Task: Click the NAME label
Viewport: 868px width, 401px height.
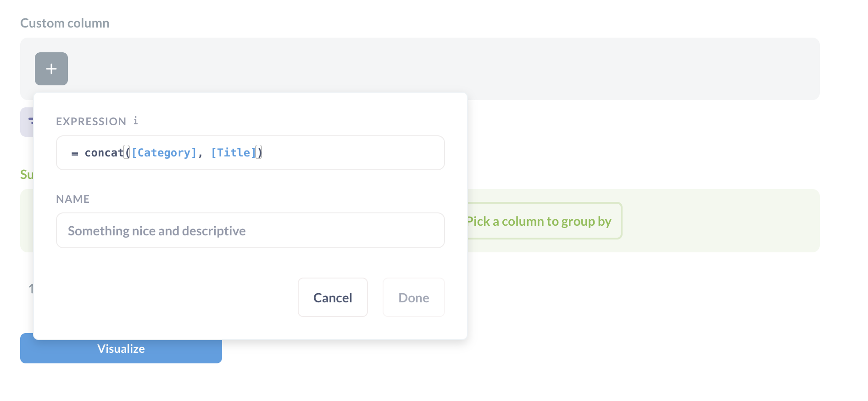Action: click(72, 199)
